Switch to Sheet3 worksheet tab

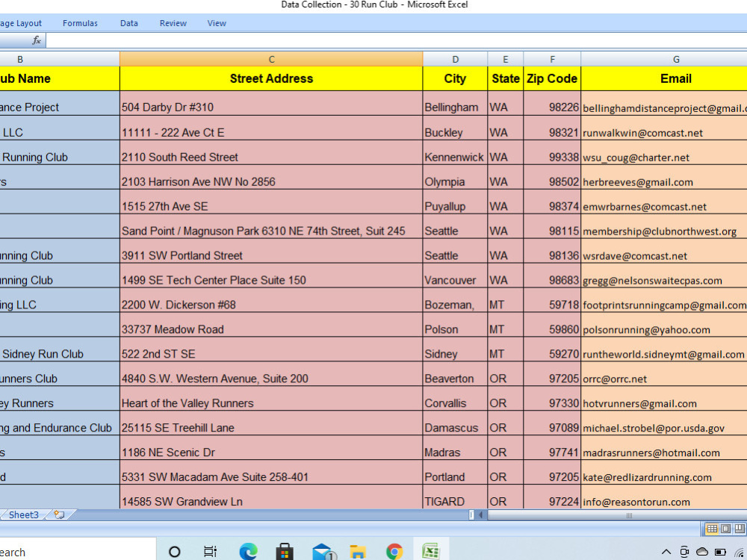23,514
